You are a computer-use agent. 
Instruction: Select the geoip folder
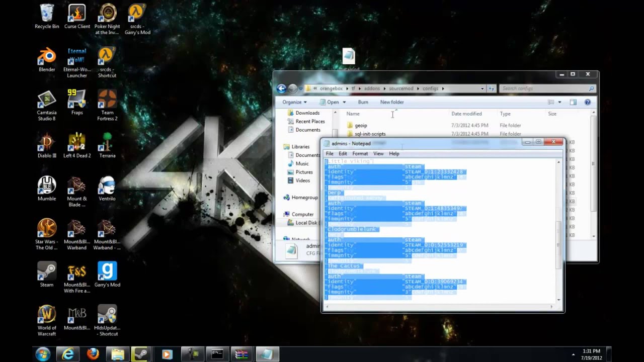click(x=361, y=126)
